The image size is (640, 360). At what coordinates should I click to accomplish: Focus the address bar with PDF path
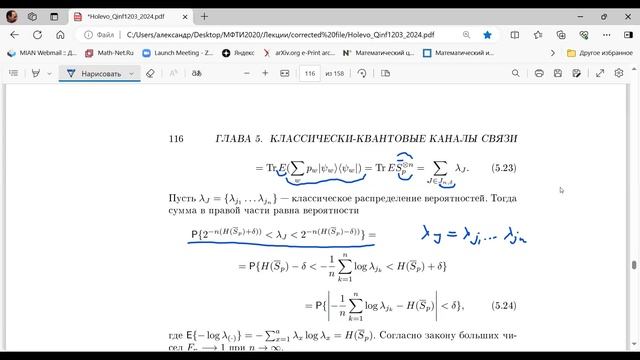pyautogui.click(x=280, y=35)
